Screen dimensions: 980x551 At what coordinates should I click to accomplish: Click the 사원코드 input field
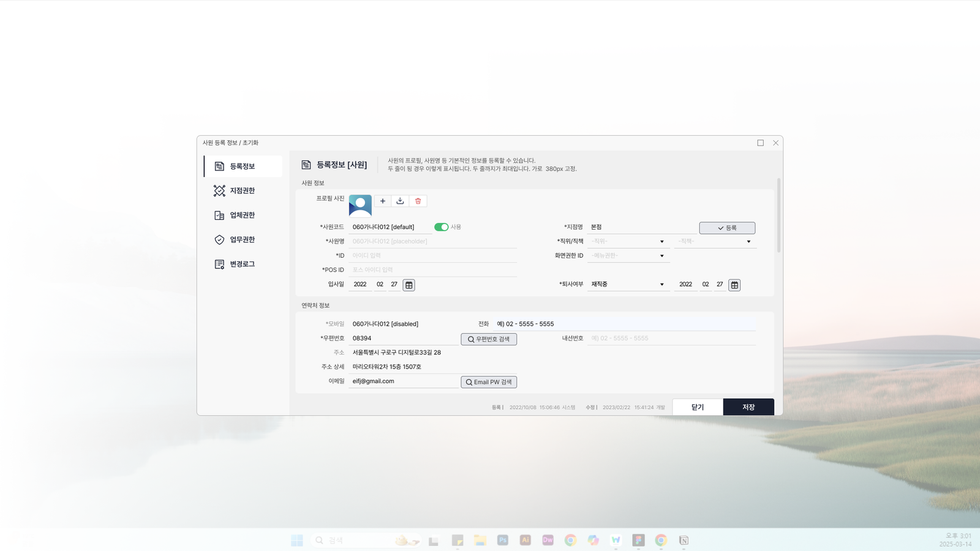point(390,227)
